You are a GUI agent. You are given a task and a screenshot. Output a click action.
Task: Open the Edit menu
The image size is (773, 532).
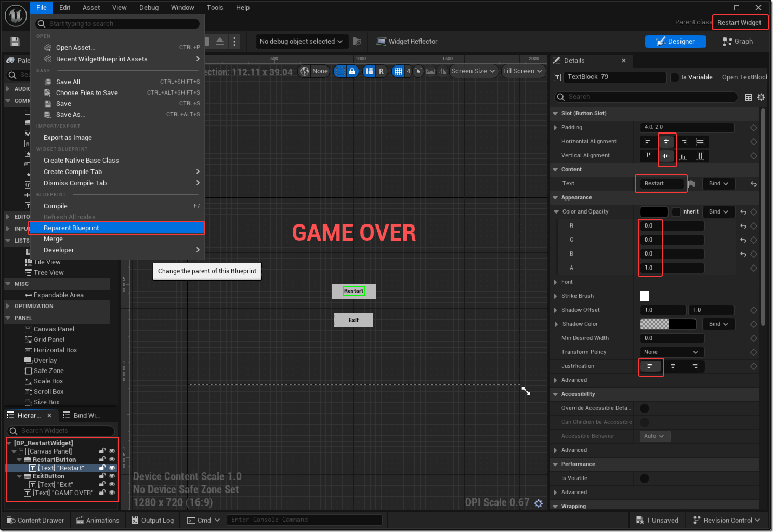tap(64, 8)
